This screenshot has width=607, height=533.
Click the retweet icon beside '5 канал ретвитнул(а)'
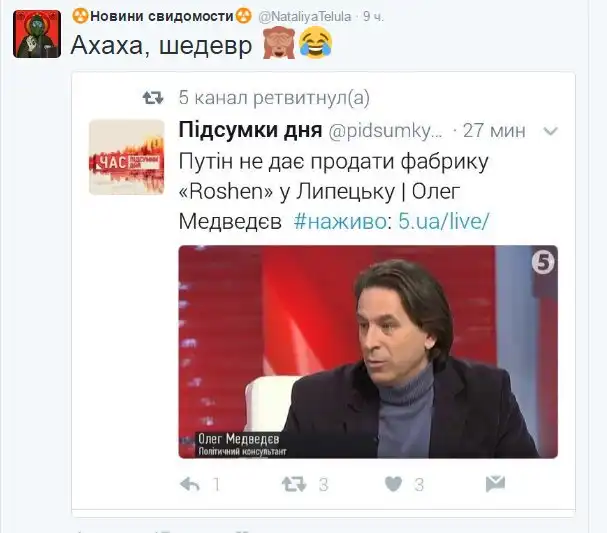[x=153, y=98]
